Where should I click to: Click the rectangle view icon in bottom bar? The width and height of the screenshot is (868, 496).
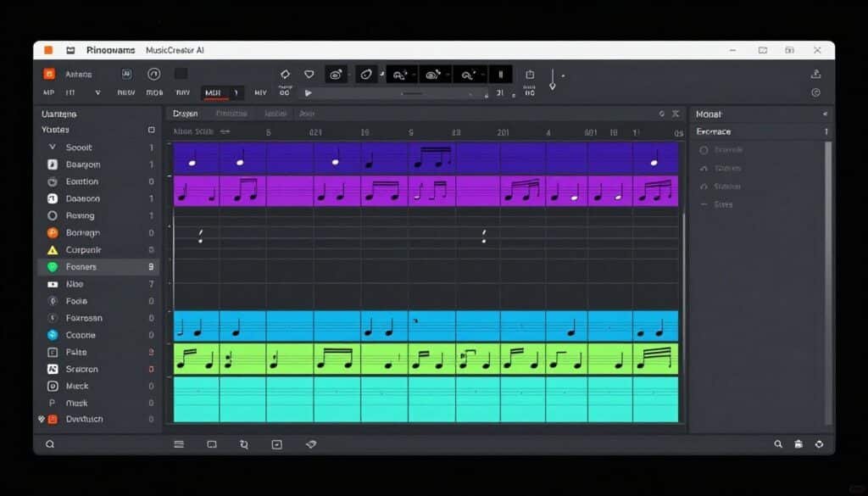pyautogui.click(x=211, y=444)
